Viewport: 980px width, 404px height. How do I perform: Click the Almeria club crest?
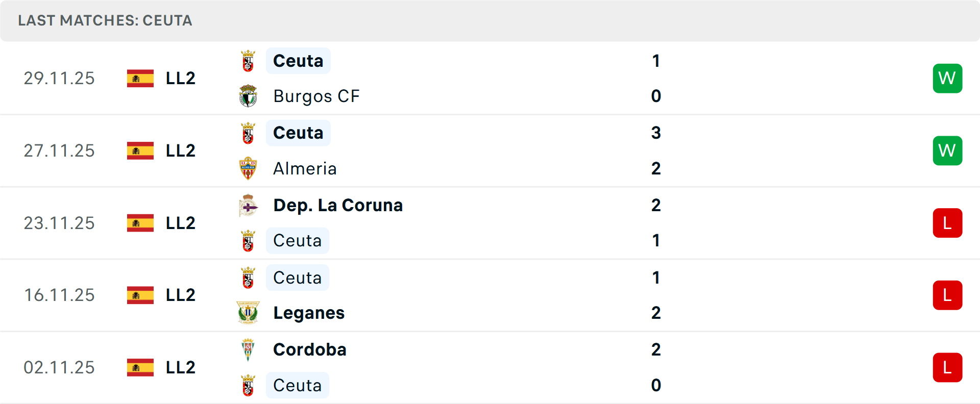(x=248, y=168)
